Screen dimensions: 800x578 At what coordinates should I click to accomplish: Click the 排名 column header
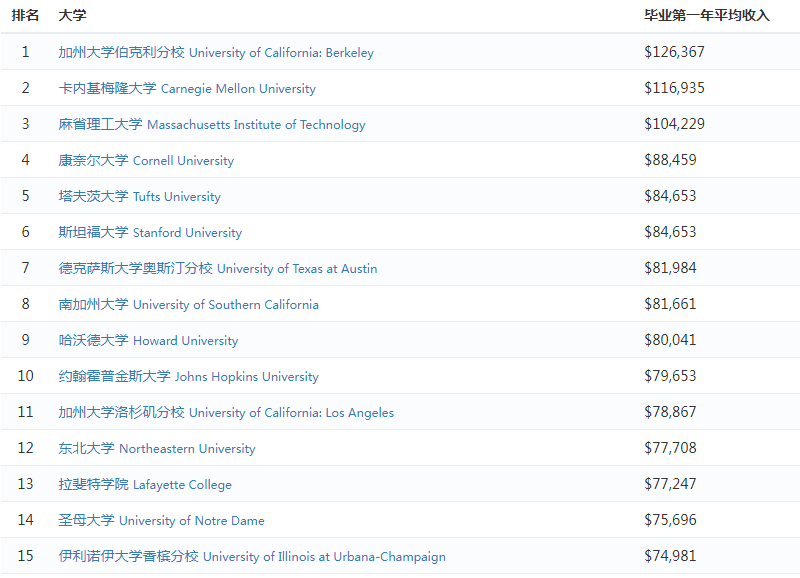click(x=25, y=16)
